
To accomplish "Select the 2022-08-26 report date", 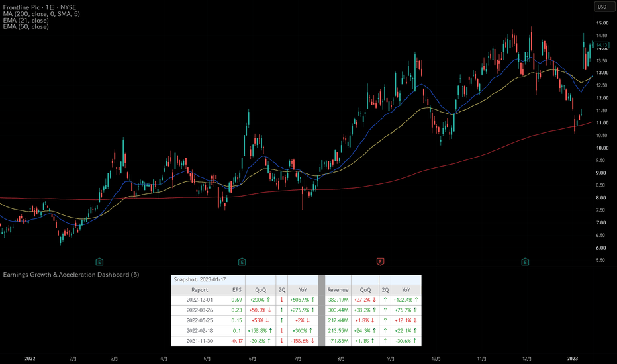I will pos(199,310).
